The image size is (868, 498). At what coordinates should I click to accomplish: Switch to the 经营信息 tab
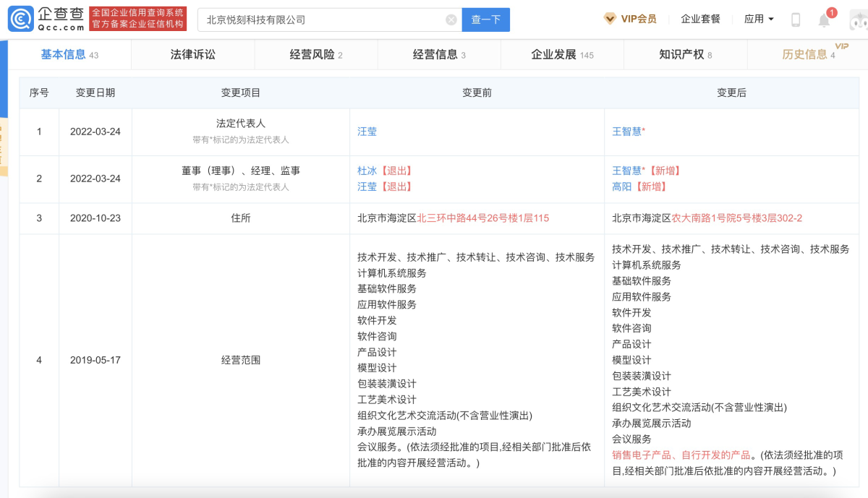439,54
